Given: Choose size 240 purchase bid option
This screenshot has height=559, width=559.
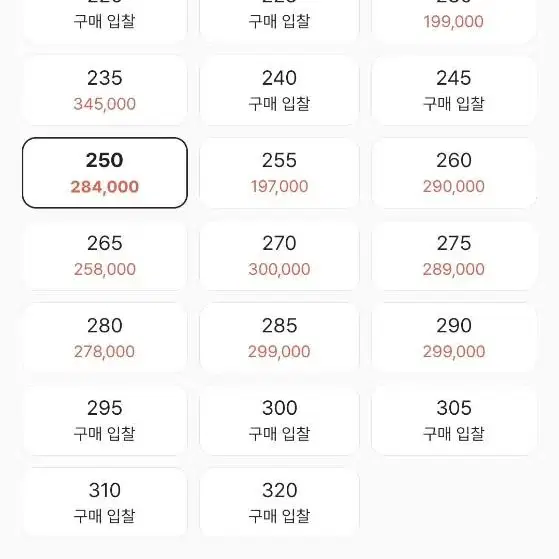Looking at the screenshot, I should (279, 90).
